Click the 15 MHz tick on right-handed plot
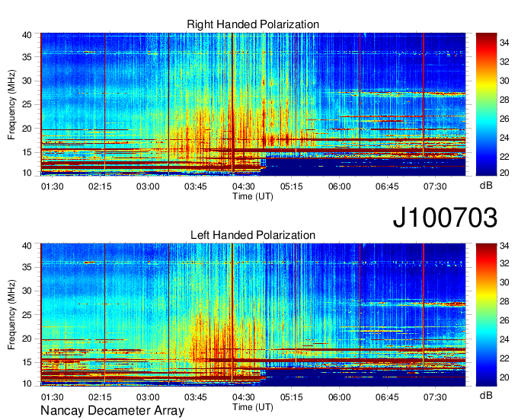This screenshot has height=420, width=518. [x=27, y=152]
